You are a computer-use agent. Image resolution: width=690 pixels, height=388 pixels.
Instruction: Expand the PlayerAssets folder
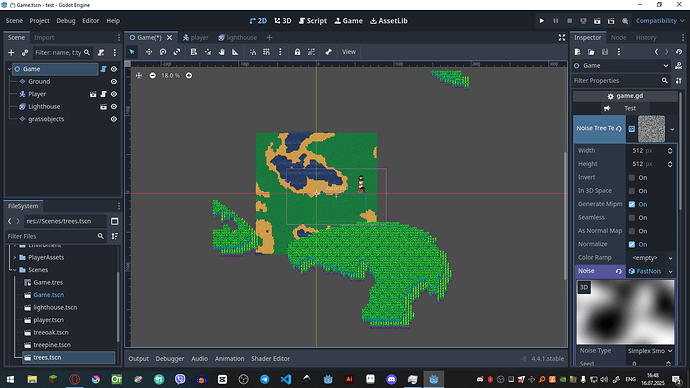click(15, 257)
